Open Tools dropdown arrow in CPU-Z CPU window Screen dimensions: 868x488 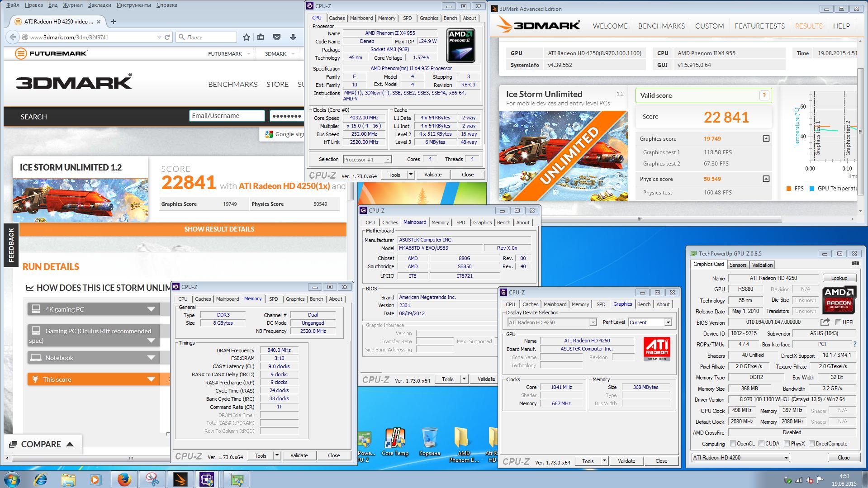click(411, 175)
